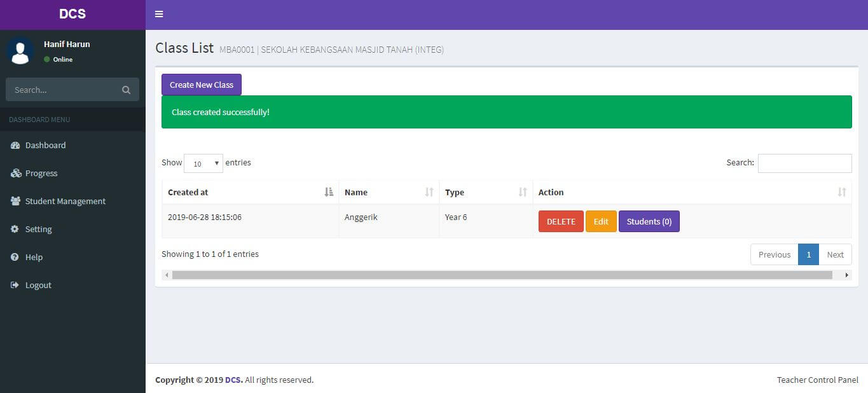Sort by Created at using sort icon
Screen dimensions: 868x393
pos(329,192)
